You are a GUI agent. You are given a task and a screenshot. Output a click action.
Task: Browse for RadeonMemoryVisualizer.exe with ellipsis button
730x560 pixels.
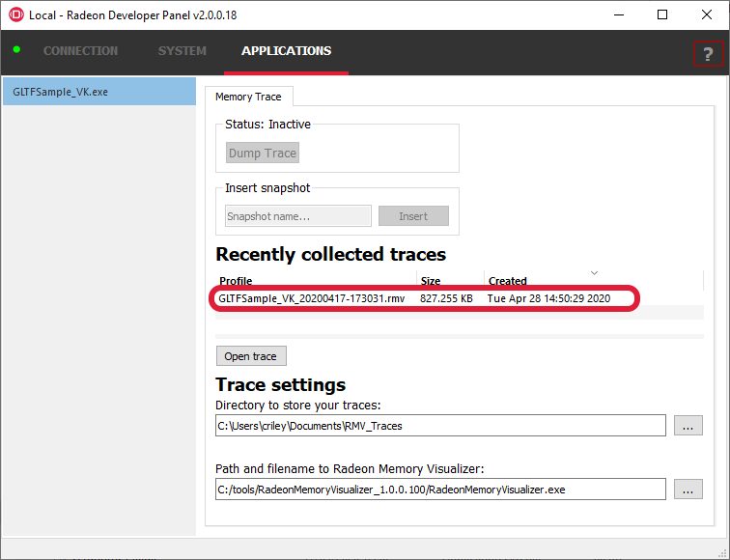coord(688,490)
